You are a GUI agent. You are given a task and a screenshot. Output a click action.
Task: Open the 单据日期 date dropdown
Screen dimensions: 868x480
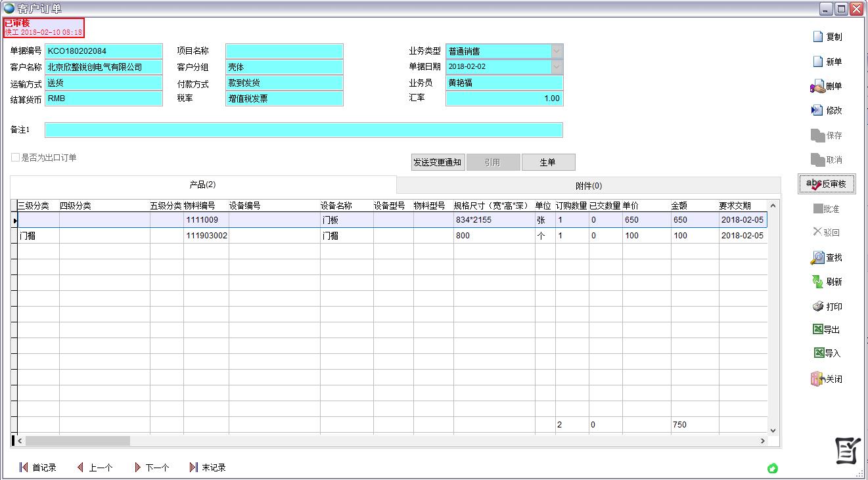[557, 67]
